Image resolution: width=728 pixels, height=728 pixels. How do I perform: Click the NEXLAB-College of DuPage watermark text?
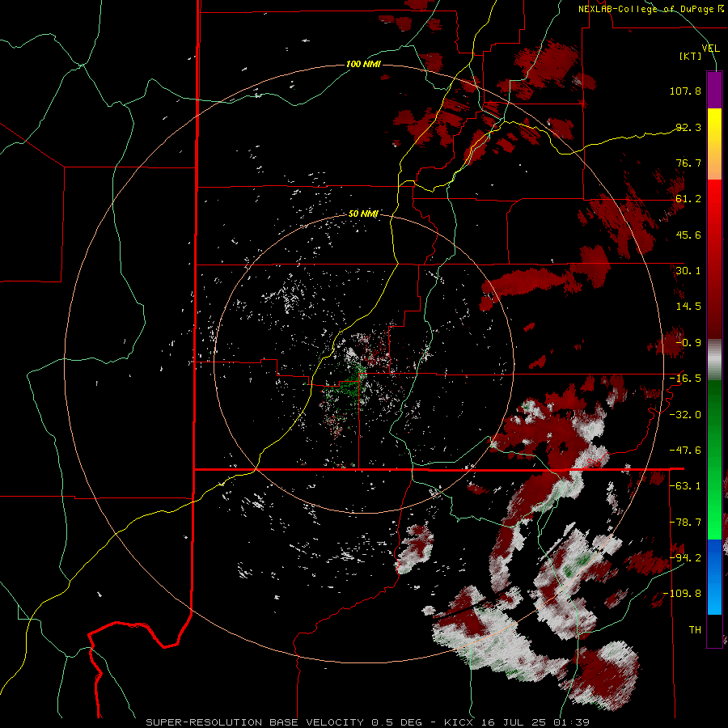click(651, 9)
